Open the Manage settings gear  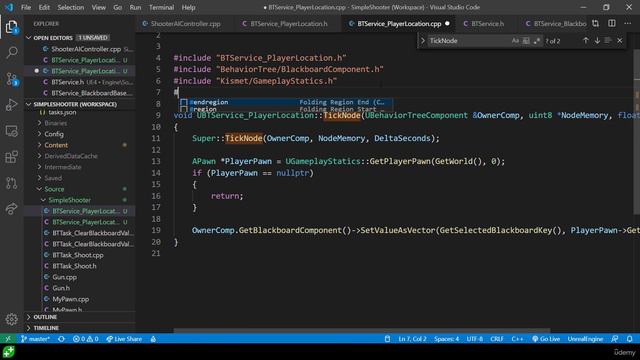click(x=11, y=319)
